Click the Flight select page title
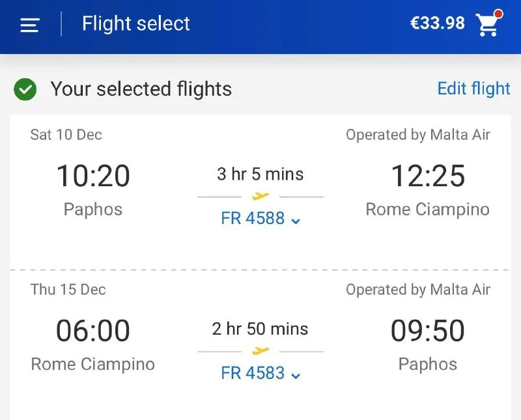Viewport: 521px width, 420px height. [135, 24]
